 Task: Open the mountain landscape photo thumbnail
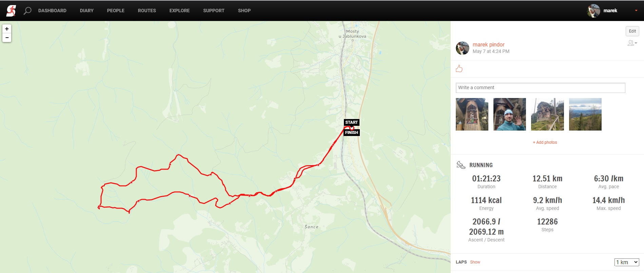pos(585,114)
